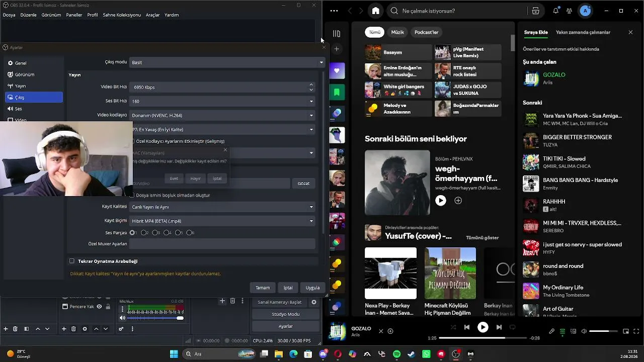Image resolution: width=644 pixels, height=362 pixels.
Task: Open Spotify Browse icon in search bar
Action: coord(535,11)
